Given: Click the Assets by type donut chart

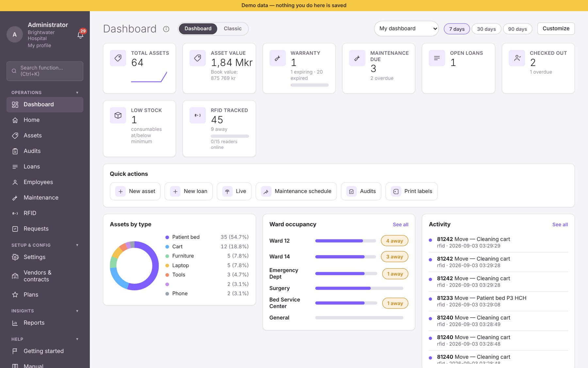Looking at the screenshot, I should click(x=134, y=266).
